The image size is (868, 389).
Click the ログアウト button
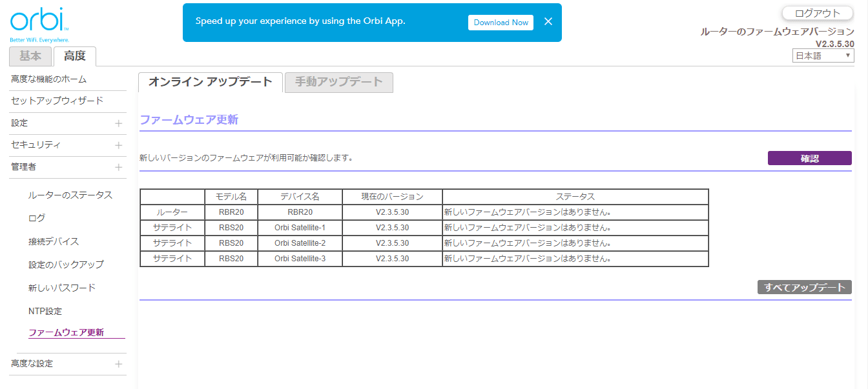point(817,13)
